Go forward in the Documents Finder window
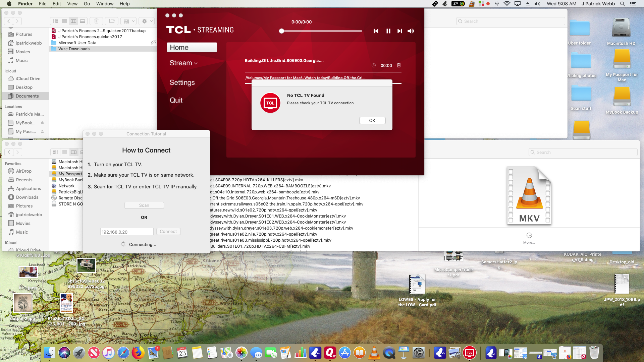Viewport: 644px width, 362px height. click(17, 21)
